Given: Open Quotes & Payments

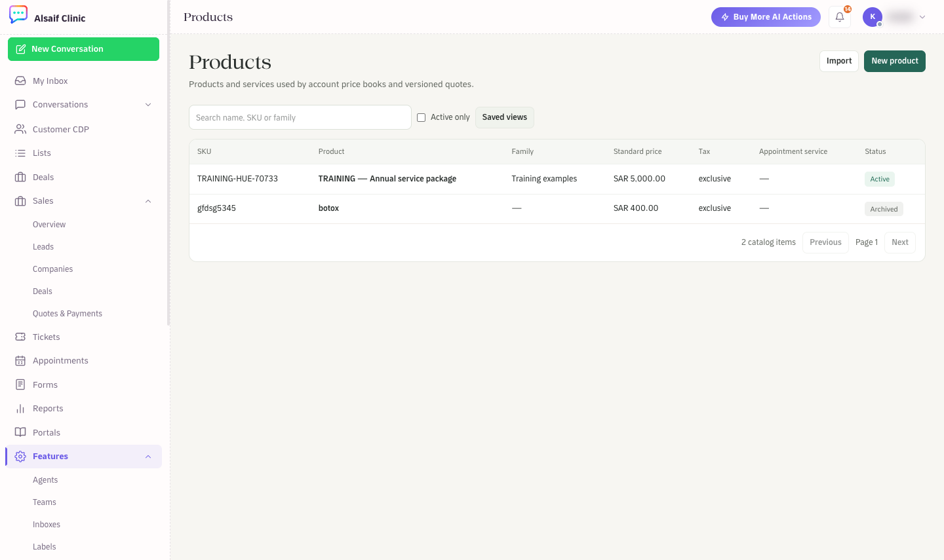Looking at the screenshot, I should [68, 314].
